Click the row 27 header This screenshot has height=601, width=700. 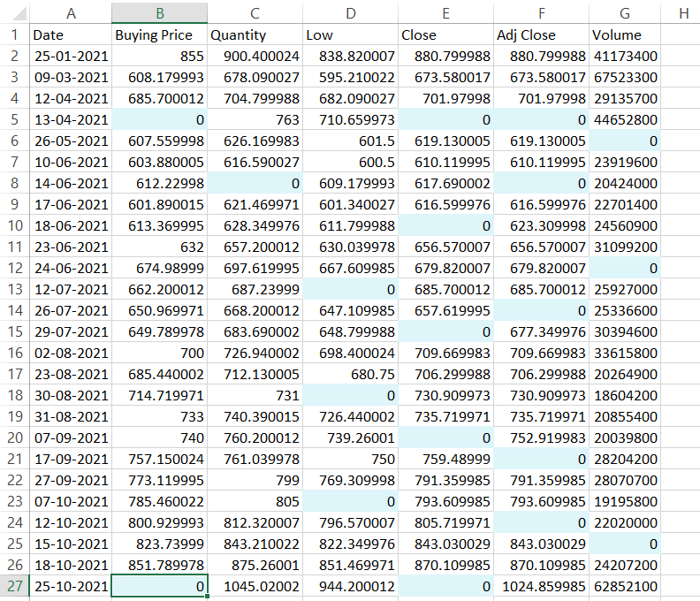[14, 586]
